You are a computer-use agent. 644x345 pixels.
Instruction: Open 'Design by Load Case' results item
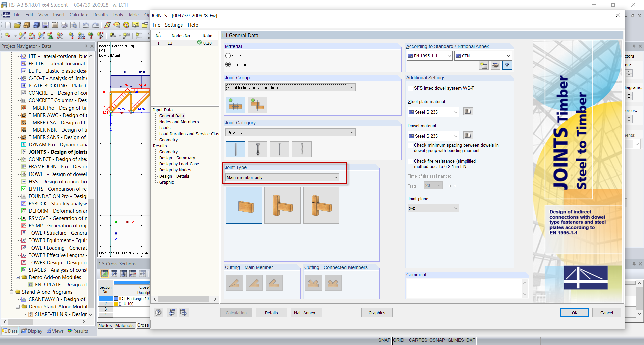pos(179,164)
